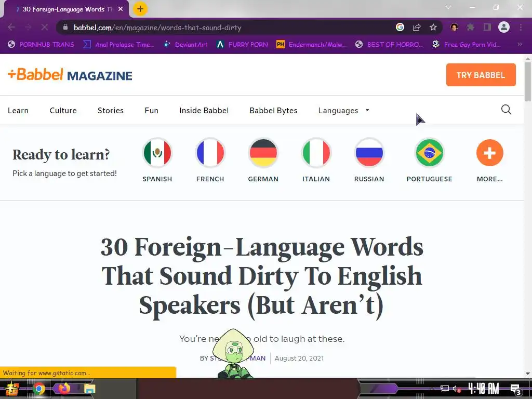Open the Culture menu item

point(63,111)
